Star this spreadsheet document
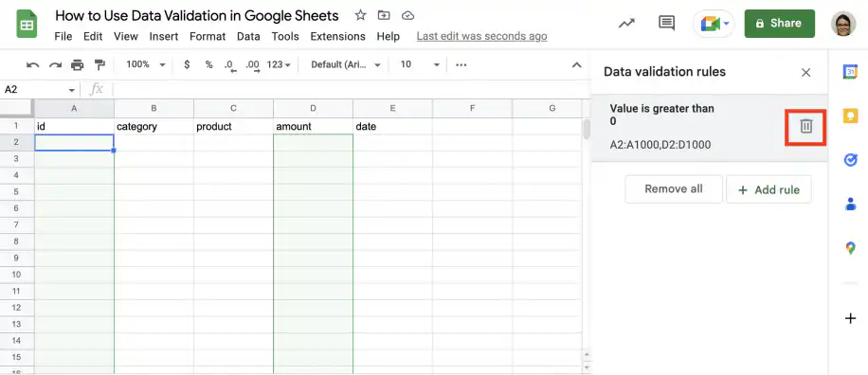Viewport: 868px width, 375px height. point(360,15)
